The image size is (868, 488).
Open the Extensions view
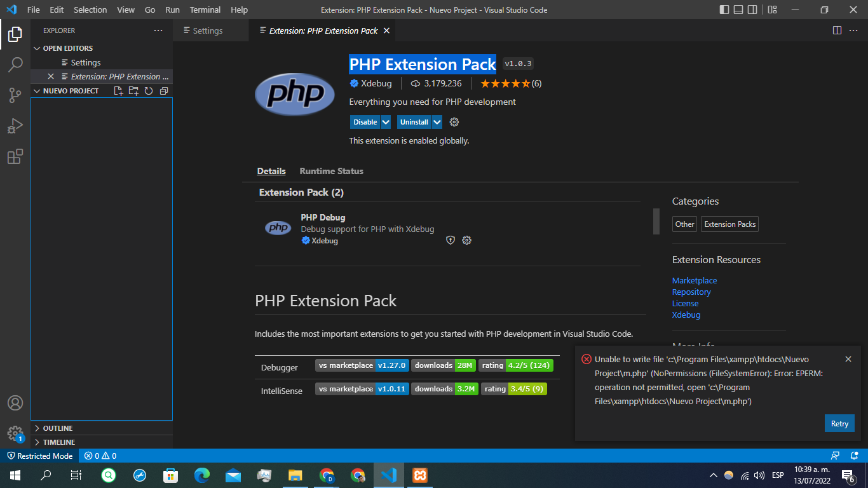pyautogui.click(x=15, y=156)
